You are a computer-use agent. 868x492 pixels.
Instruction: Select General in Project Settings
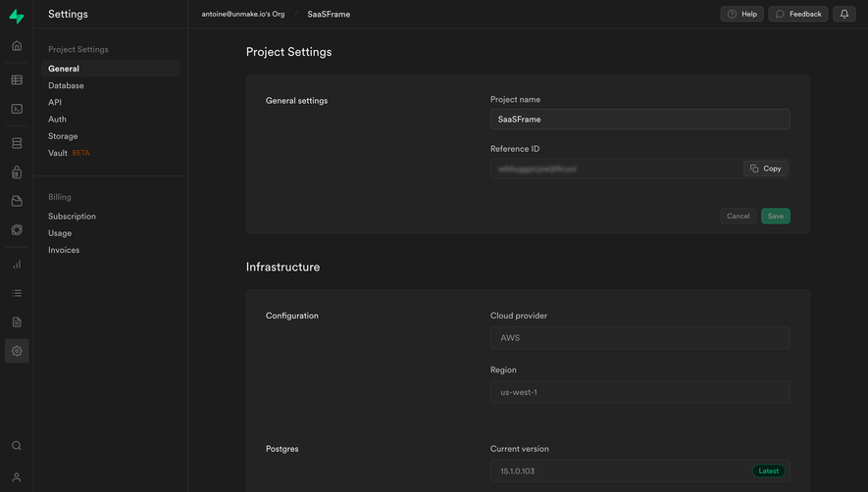click(x=110, y=69)
